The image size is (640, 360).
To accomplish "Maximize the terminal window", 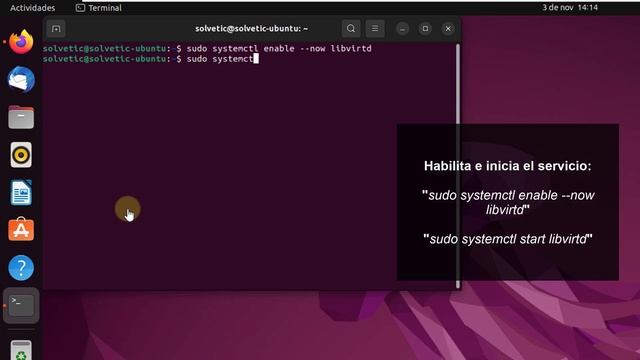I will 425,29.
